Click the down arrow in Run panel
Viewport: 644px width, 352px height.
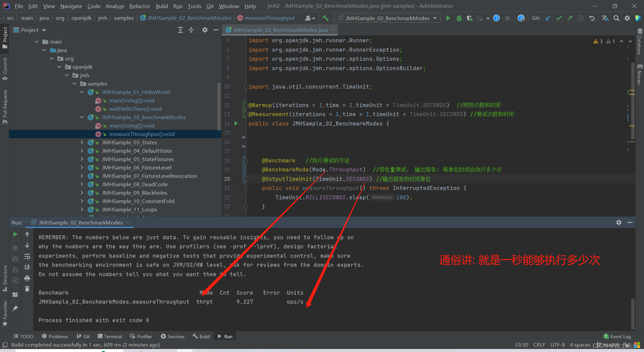click(27, 245)
